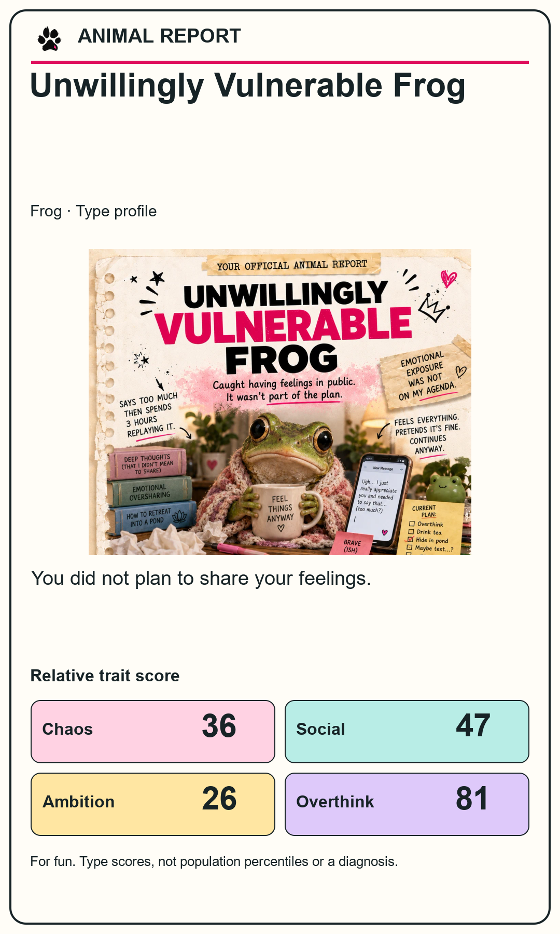The width and height of the screenshot is (560, 934).
Task: Click the crown doodle in illustration
Action: click(433, 308)
